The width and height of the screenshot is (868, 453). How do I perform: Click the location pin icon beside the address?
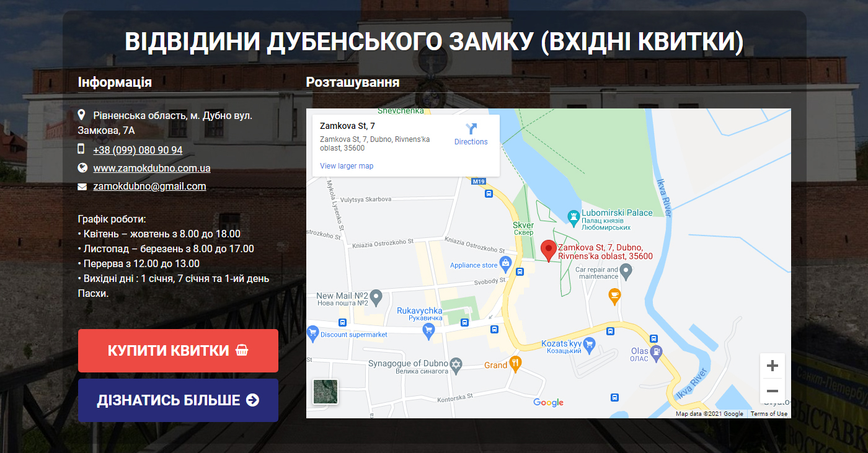click(x=81, y=115)
